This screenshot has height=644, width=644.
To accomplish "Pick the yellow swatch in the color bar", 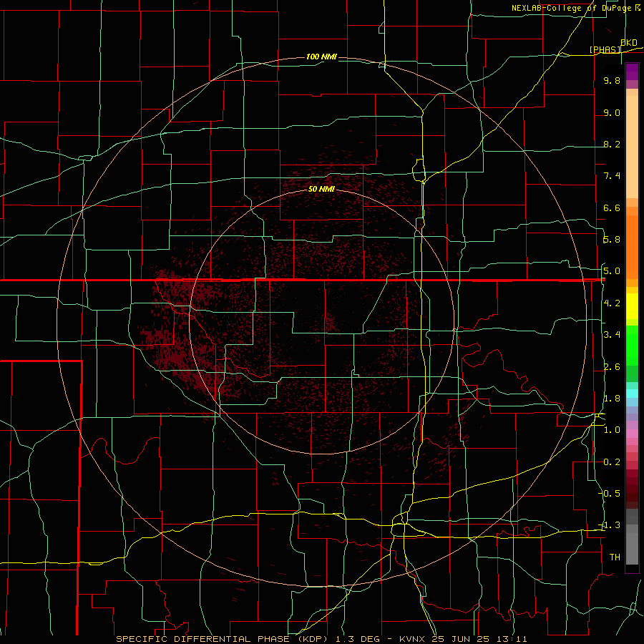I will [x=632, y=306].
